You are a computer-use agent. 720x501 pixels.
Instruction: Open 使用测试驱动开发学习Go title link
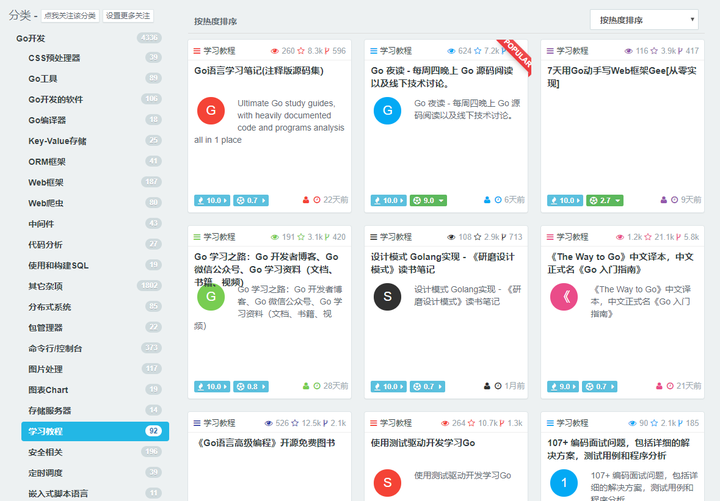423,443
